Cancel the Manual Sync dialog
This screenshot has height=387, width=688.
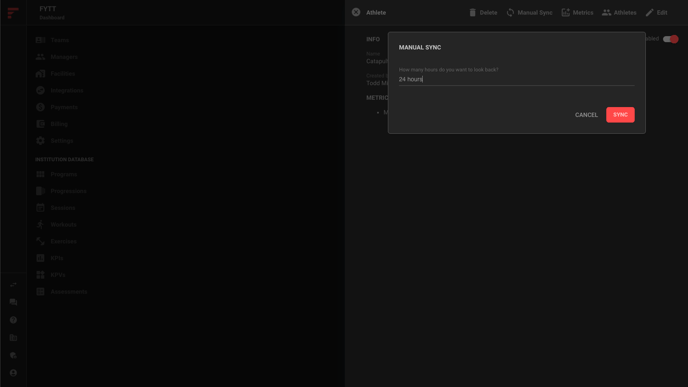[586, 115]
